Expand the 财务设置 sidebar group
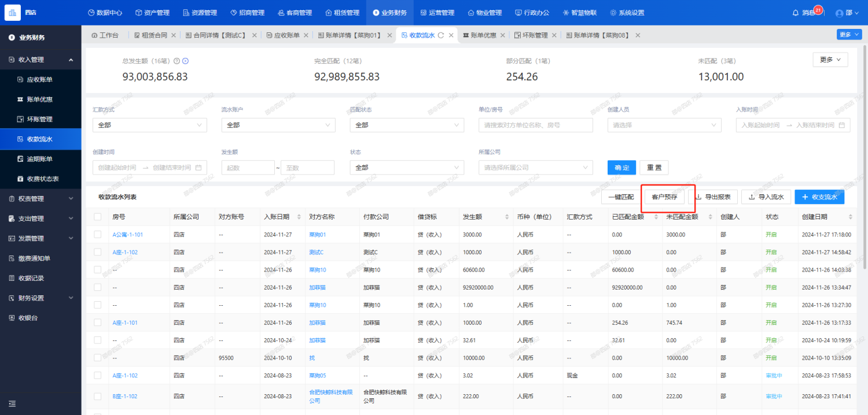Screen dimensions: 868x415 pos(41,298)
